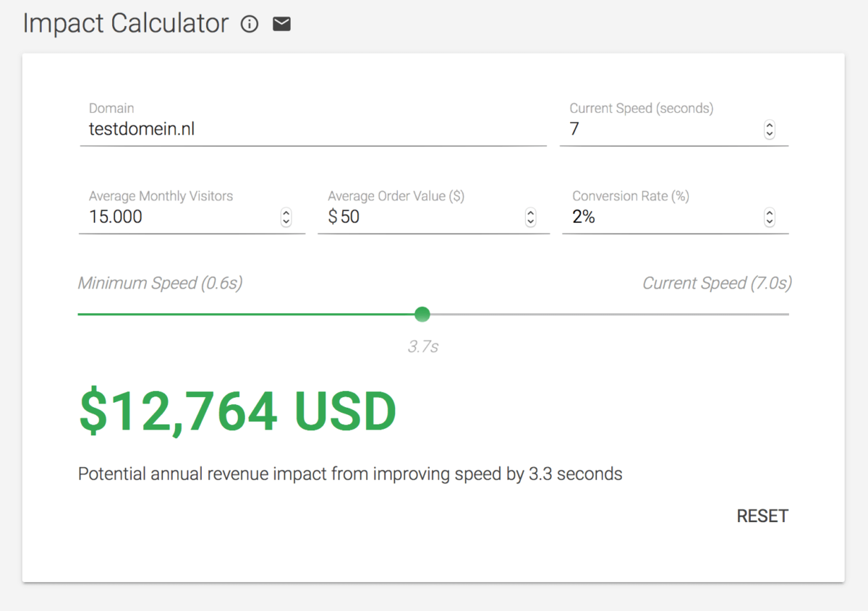868x611 pixels.
Task: Click the Current Speed stepper arrows
Action: [770, 130]
